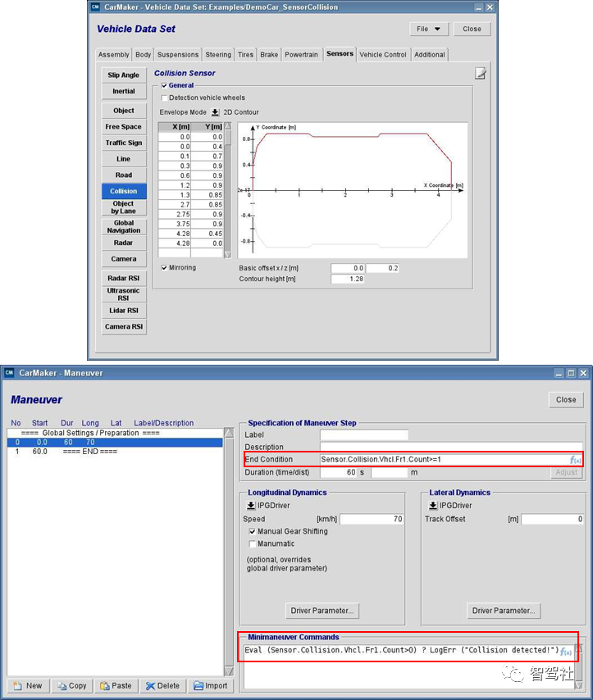This screenshot has width=593, height=700.
Task: Uncheck the Mirroring checkbox
Action: point(164,268)
